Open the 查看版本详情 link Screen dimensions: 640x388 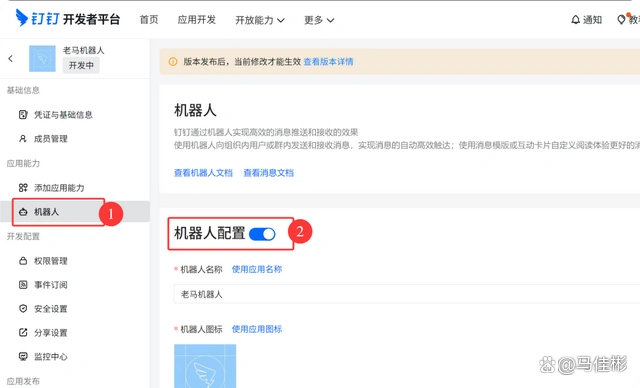(x=329, y=62)
